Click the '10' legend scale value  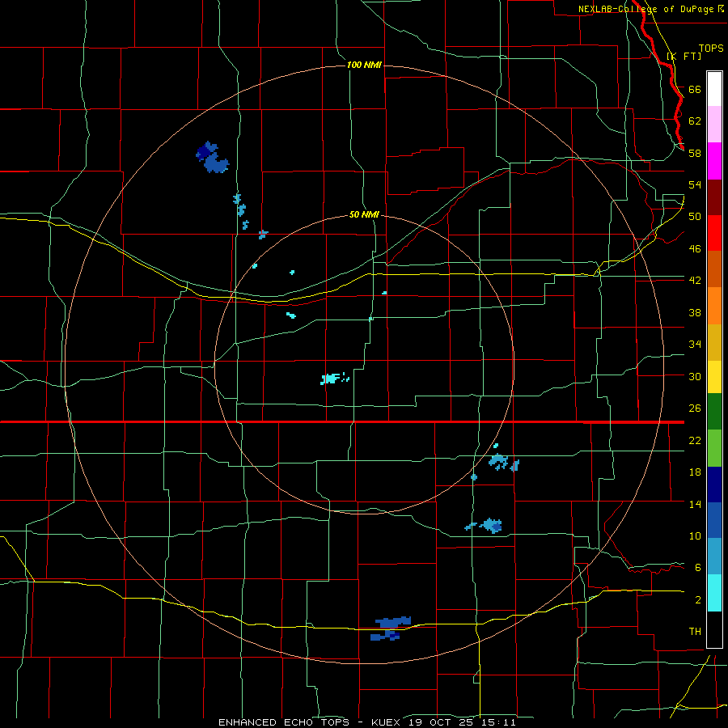click(x=695, y=536)
